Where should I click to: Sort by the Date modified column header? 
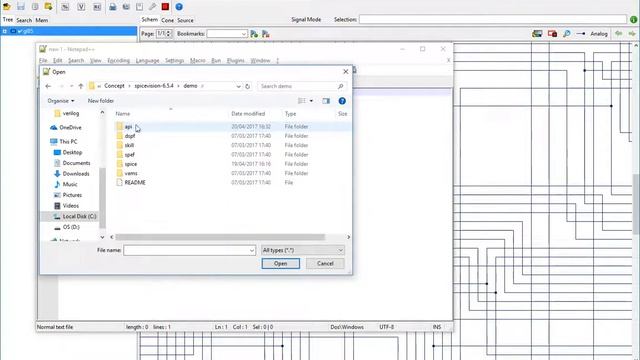tap(248, 114)
